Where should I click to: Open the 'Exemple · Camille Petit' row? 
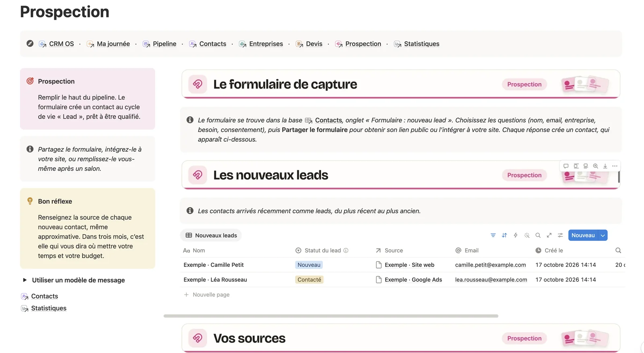(214, 265)
